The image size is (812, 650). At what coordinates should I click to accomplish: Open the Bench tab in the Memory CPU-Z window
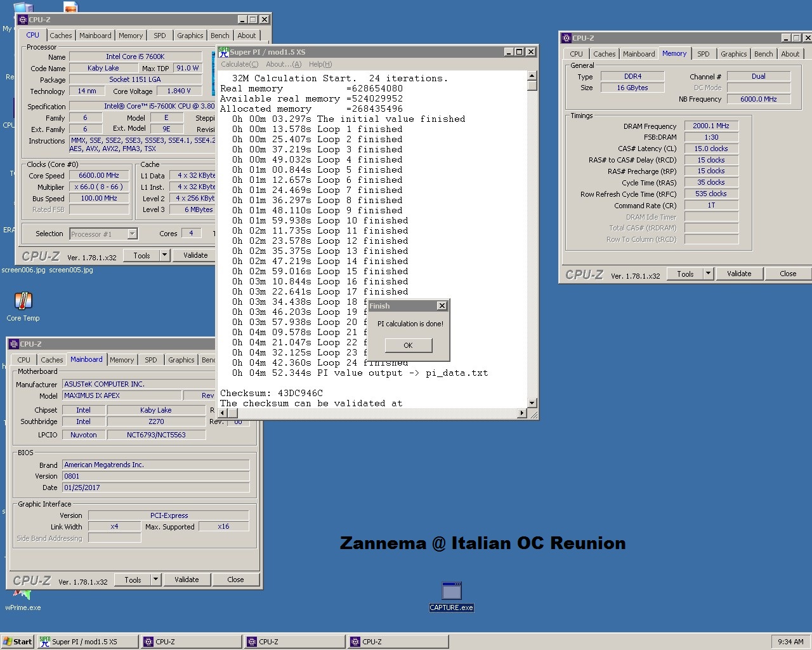pyautogui.click(x=764, y=54)
